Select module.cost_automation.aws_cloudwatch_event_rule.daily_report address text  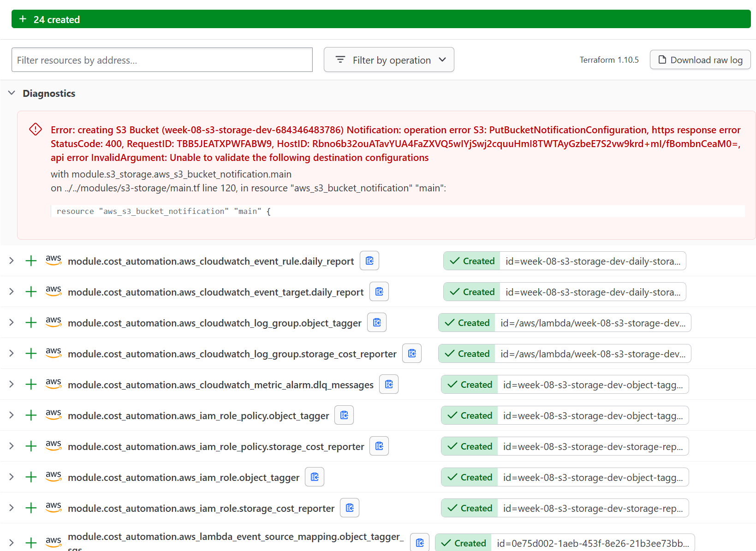point(211,261)
